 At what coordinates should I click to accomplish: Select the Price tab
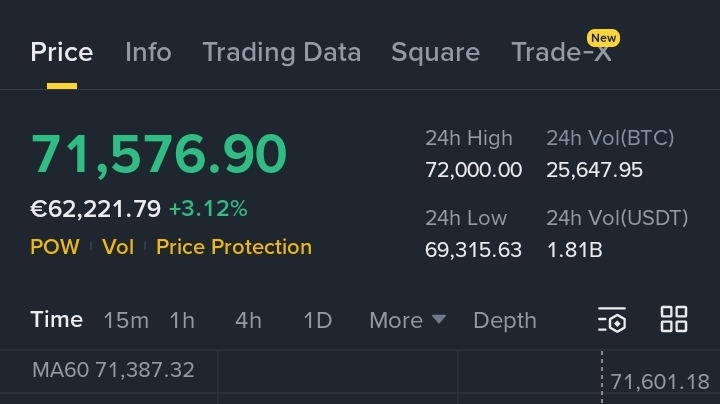(62, 52)
